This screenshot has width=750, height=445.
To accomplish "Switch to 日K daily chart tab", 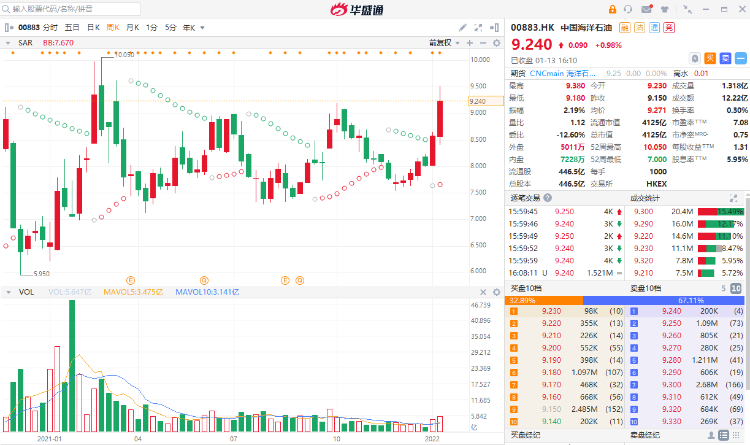I will [x=93, y=28].
